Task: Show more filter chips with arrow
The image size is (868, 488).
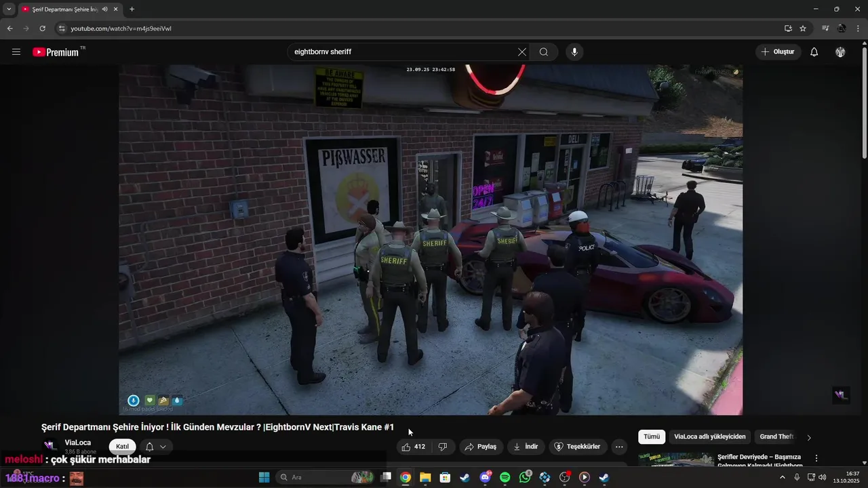Action: point(808,437)
